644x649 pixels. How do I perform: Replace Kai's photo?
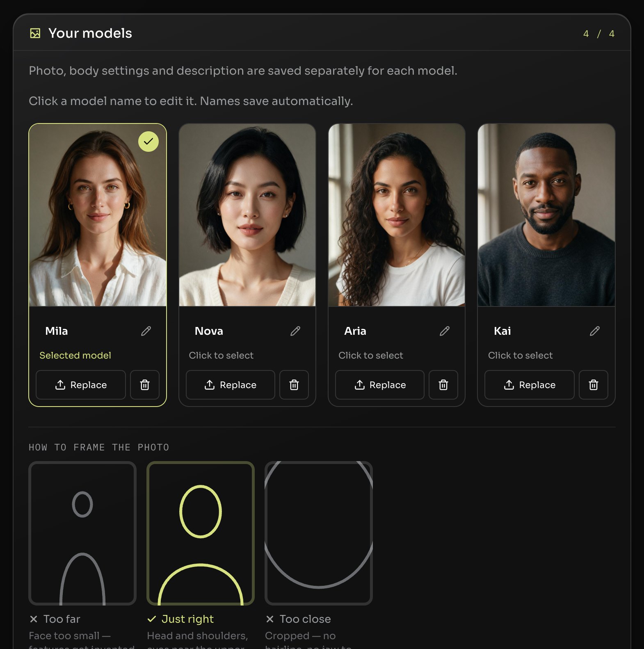pyautogui.click(x=530, y=385)
